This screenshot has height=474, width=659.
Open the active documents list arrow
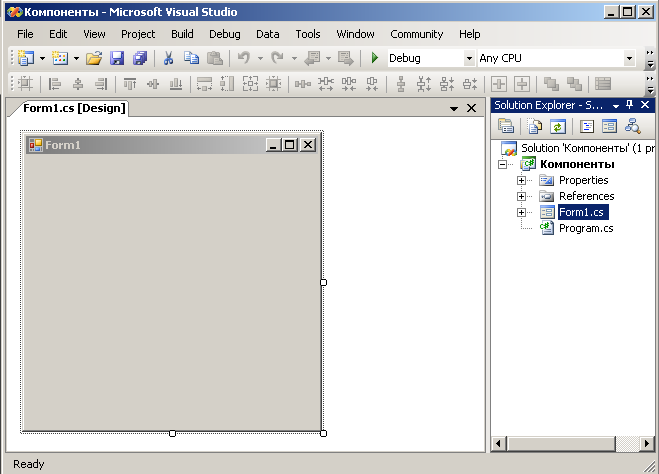pyautogui.click(x=454, y=108)
